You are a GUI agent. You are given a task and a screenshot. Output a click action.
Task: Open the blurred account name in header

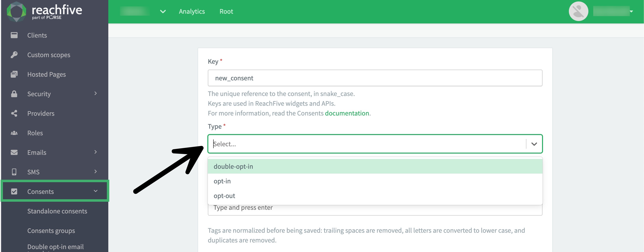135,11
